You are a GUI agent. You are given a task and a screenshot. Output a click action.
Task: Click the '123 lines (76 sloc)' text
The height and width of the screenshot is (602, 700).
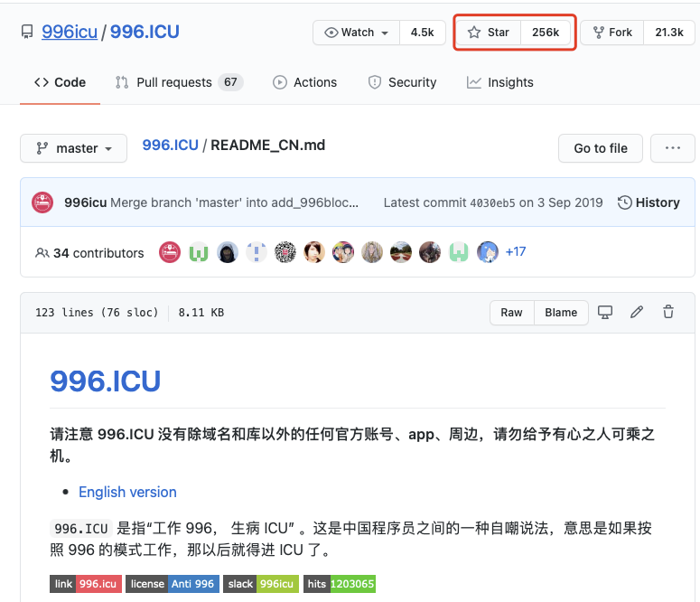click(97, 313)
